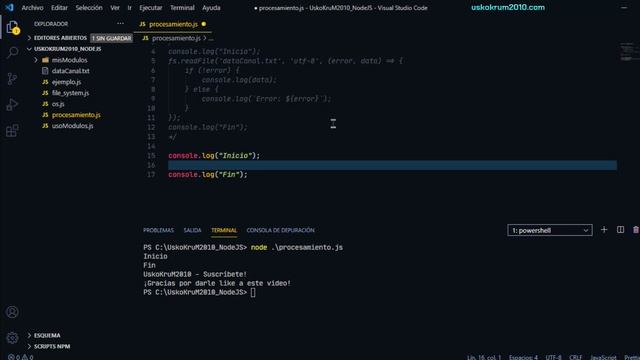Click the UTF-8 encoding status
640x360 pixels.
click(553, 357)
